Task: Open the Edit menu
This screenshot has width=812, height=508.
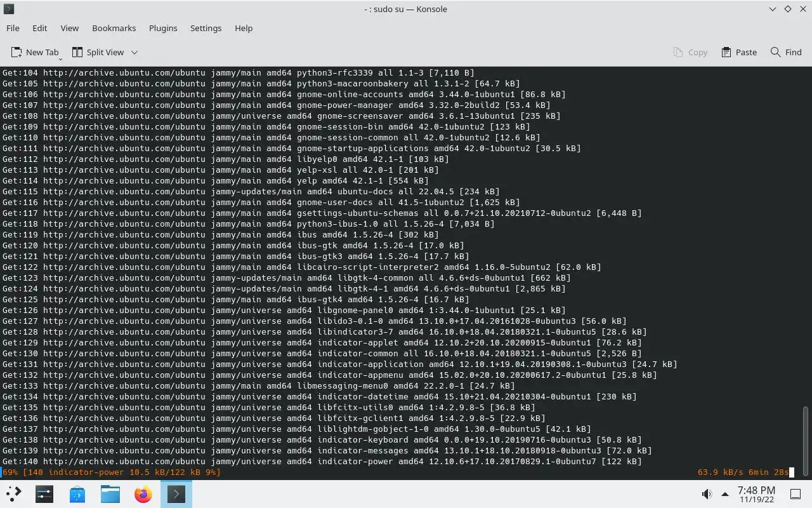Action: point(39,28)
